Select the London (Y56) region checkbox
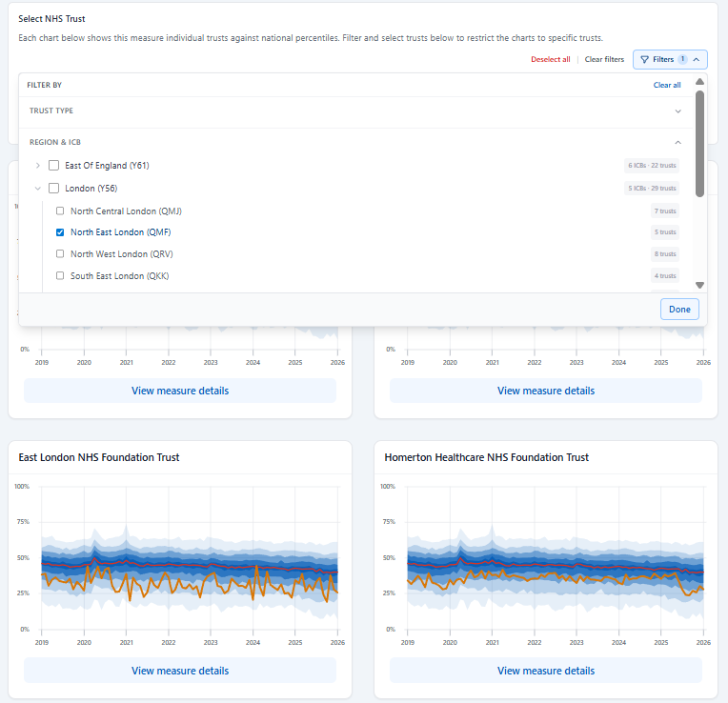The image size is (728, 703). click(54, 189)
